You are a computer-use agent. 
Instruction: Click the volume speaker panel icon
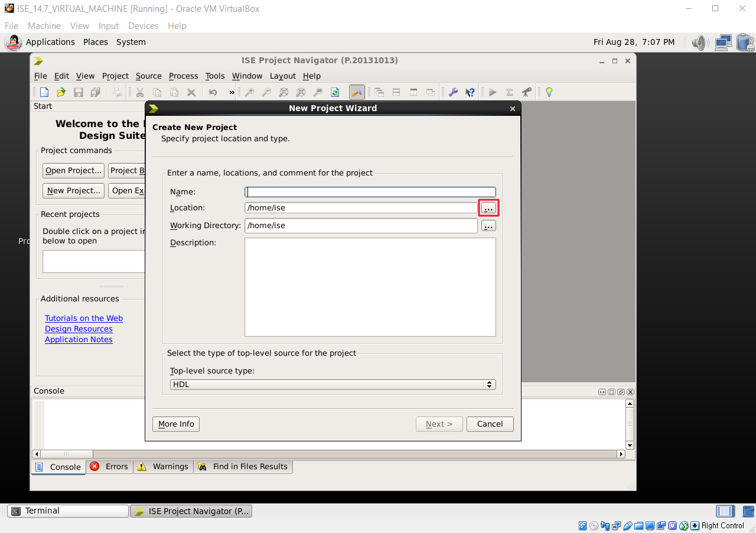(x=700, y=43)
